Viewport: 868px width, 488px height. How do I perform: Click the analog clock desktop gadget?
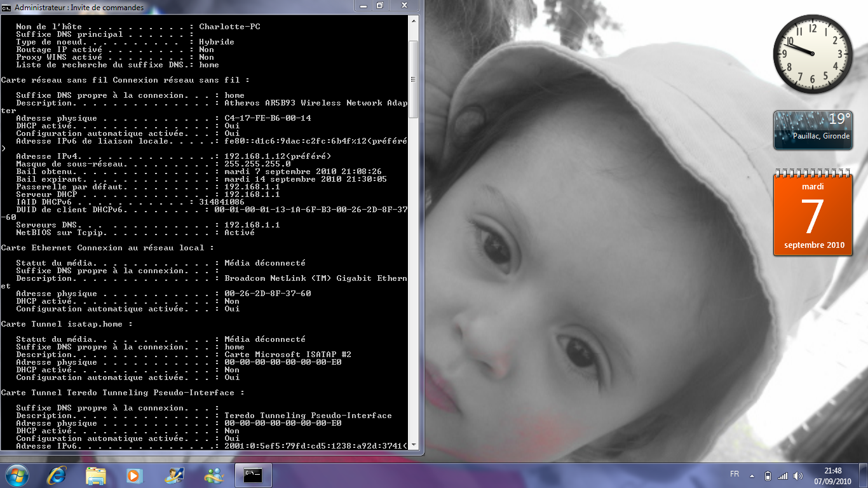coord(812,53)
